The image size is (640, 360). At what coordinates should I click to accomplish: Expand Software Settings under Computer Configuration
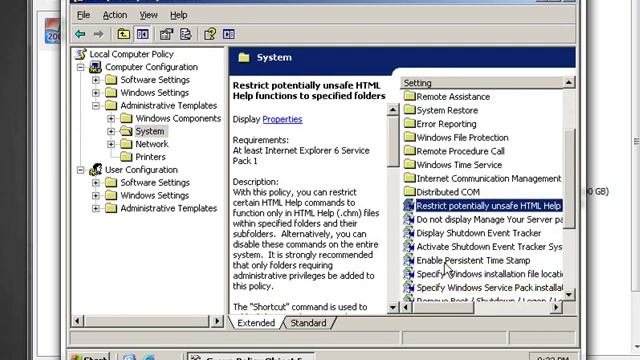click(x=96, y=80)
